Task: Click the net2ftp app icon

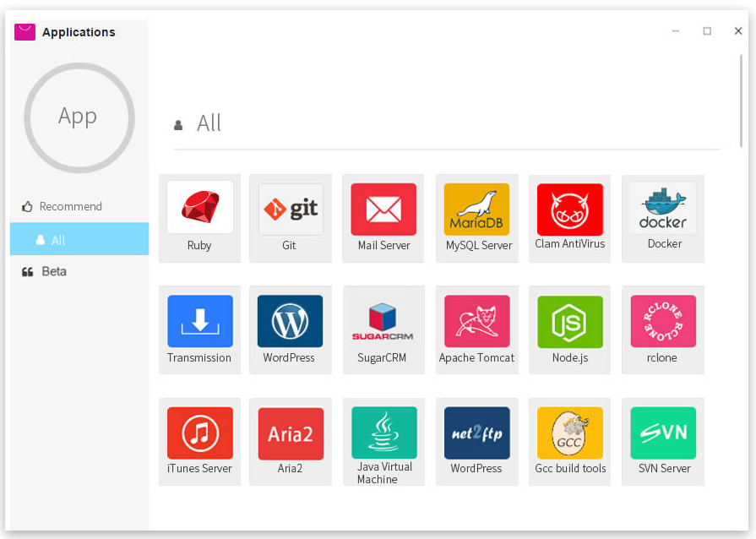Action: (x=477, y=433)
